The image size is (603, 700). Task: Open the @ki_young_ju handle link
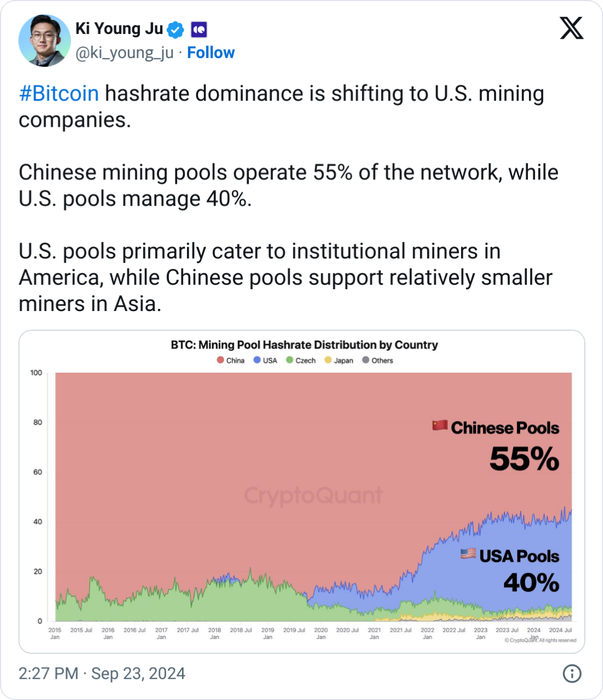click(124, 53)
